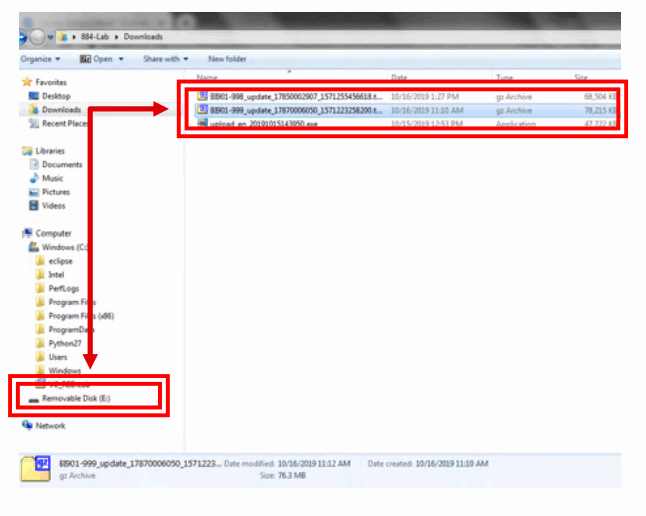
Task: Click the Users folder icon
Action: pyautogui.click(x=40, y=357)
